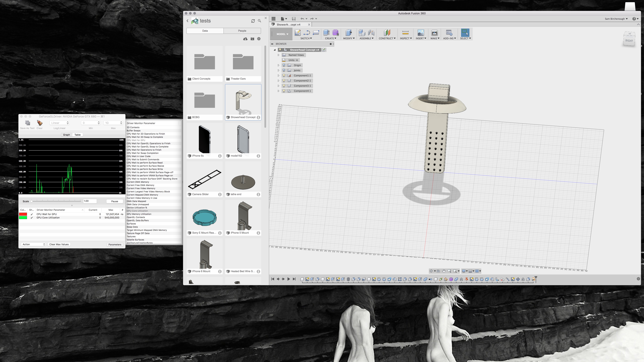Toggle visibility bulb for Component2:1
This screenshot has height=362, width=644.
(x=284, y=81)
